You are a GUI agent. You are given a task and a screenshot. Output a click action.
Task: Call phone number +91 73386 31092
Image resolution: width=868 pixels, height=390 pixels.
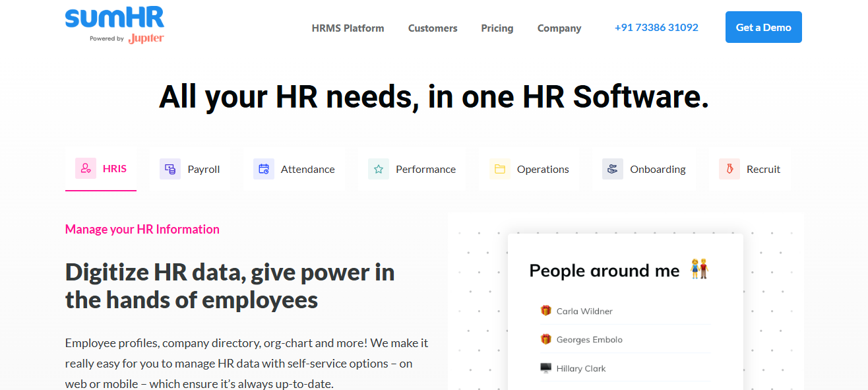[x=656, y=27]
